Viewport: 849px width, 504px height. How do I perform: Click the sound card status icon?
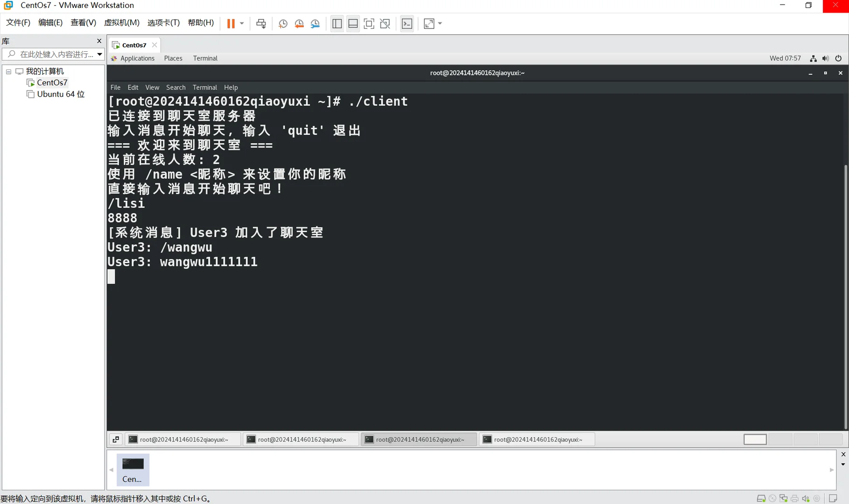click(806, 498)
